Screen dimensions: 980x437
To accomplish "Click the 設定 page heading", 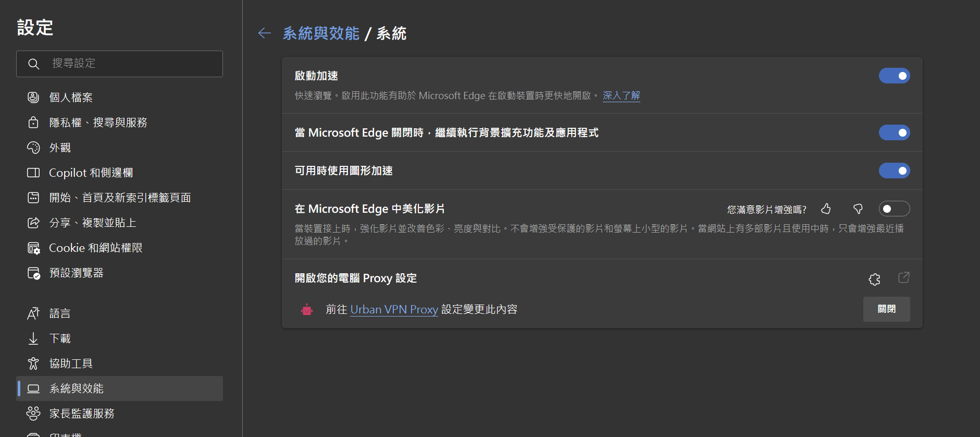I will (x=35, y=28).
